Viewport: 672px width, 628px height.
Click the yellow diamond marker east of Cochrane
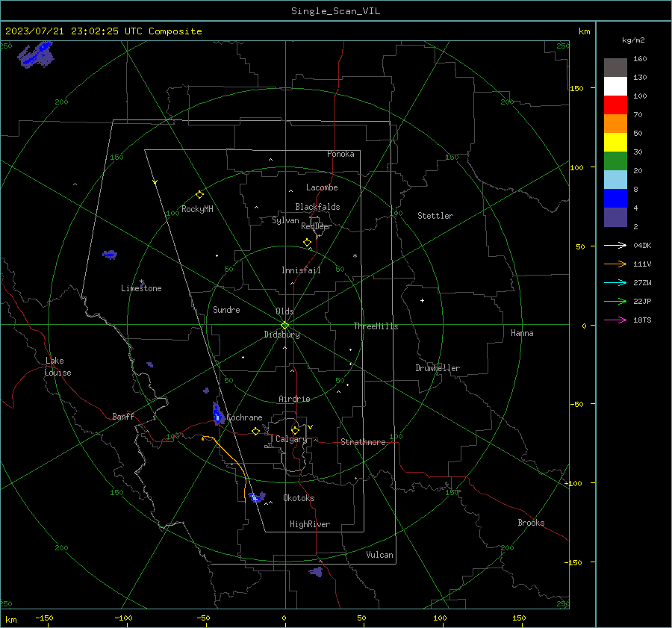pos(255,431)
